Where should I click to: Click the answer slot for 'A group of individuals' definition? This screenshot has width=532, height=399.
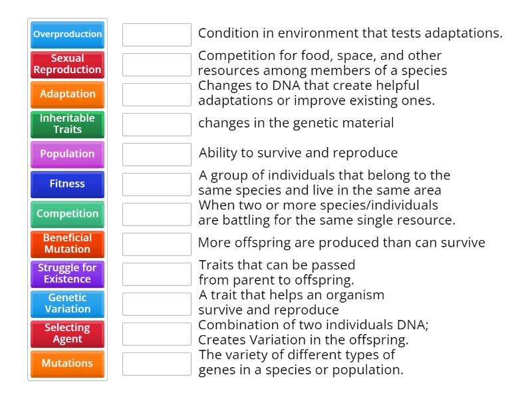point(156,184)
